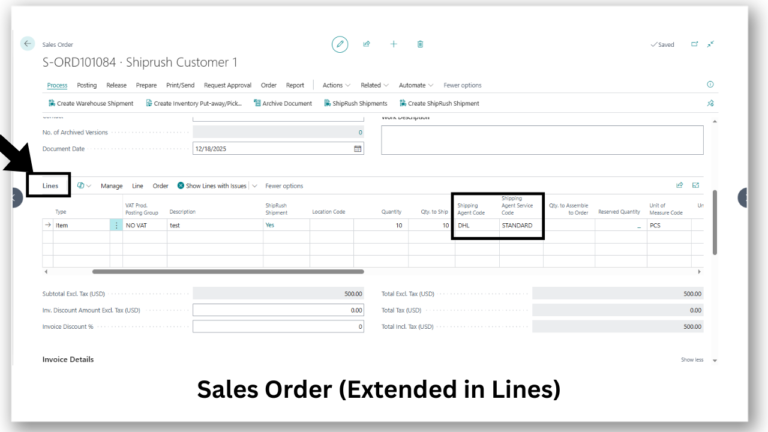Expand the Actions dropdown

coord(336,85)
